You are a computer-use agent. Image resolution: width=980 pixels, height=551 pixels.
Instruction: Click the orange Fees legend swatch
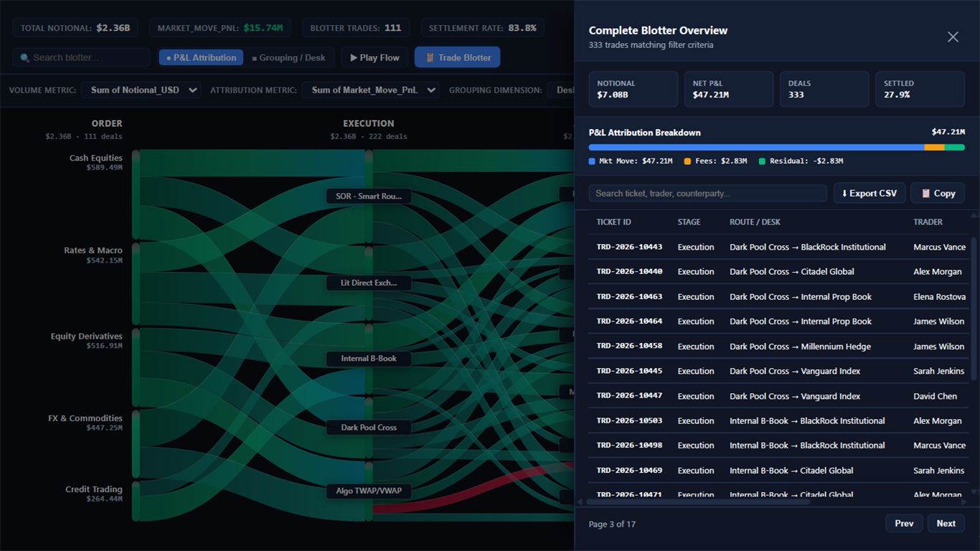[687, 161]
